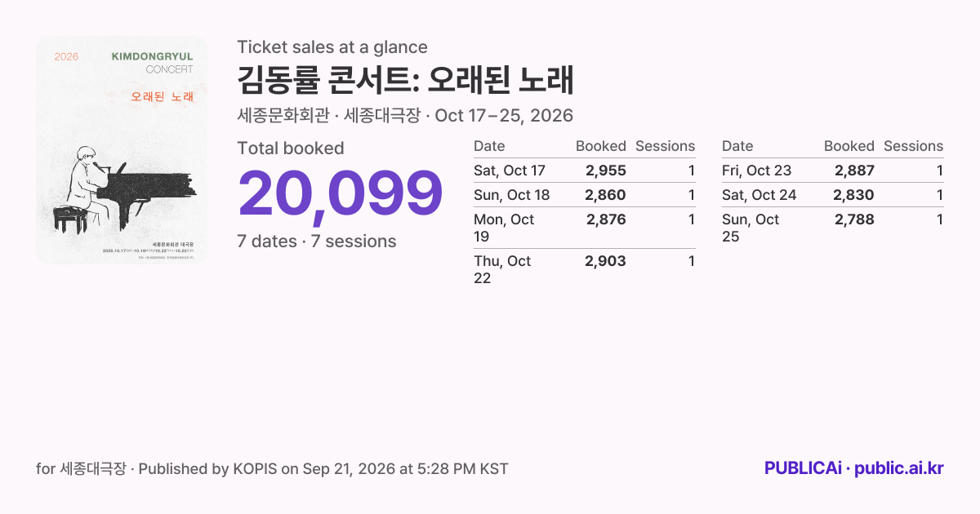Sort by the right table's Booked header
The height and width of the screenshot is (514, 980).
[x=849, y=146]
